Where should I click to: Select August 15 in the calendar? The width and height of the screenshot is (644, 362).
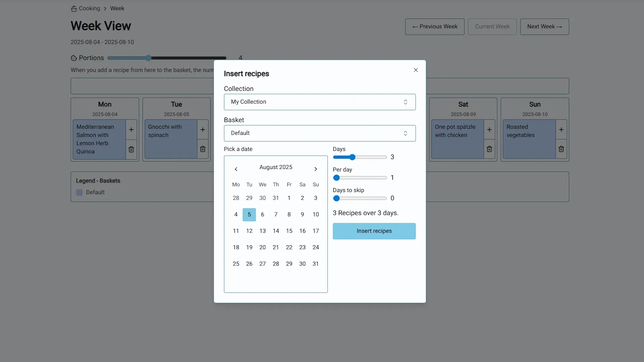tap(289, 231)
